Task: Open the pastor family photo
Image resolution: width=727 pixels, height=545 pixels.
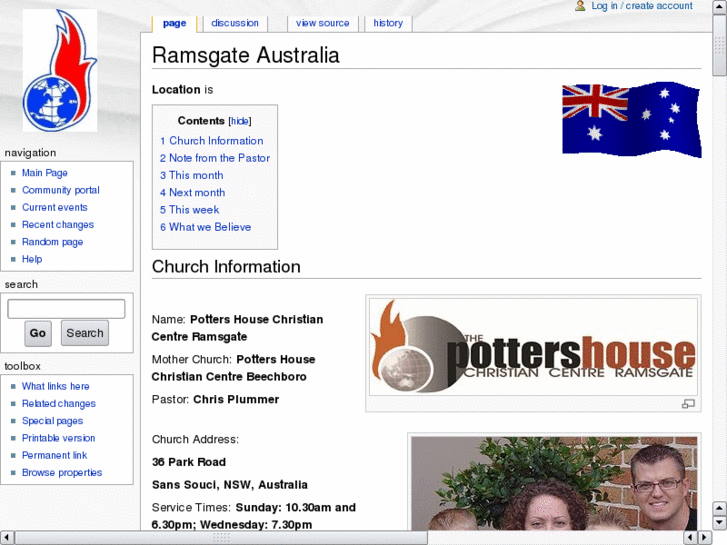Action: 554,483
